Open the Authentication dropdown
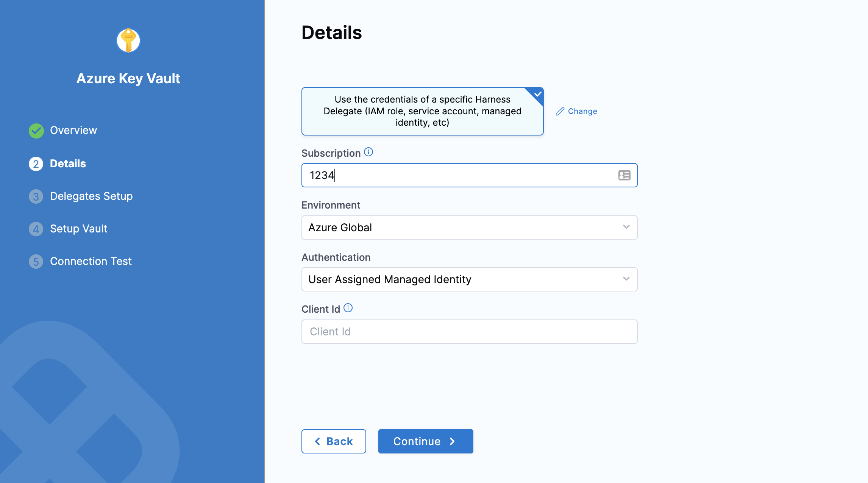The image size is (868, 483). (469, 279)
